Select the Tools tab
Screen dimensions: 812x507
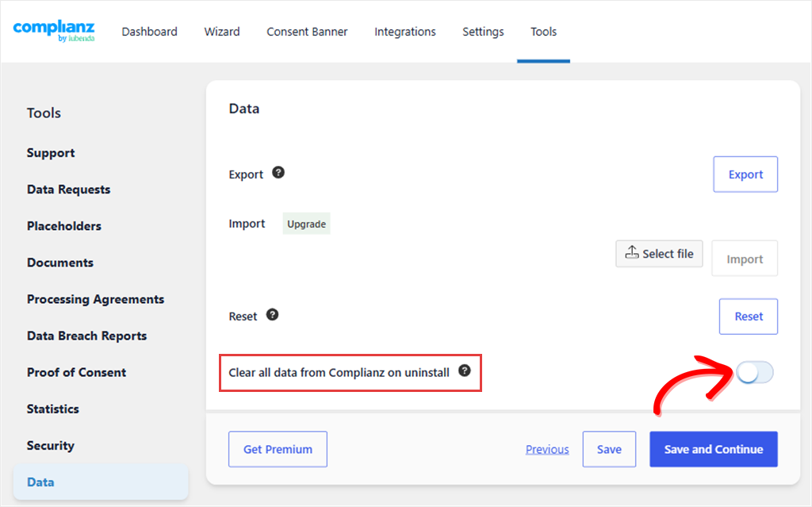coord(543,32)
